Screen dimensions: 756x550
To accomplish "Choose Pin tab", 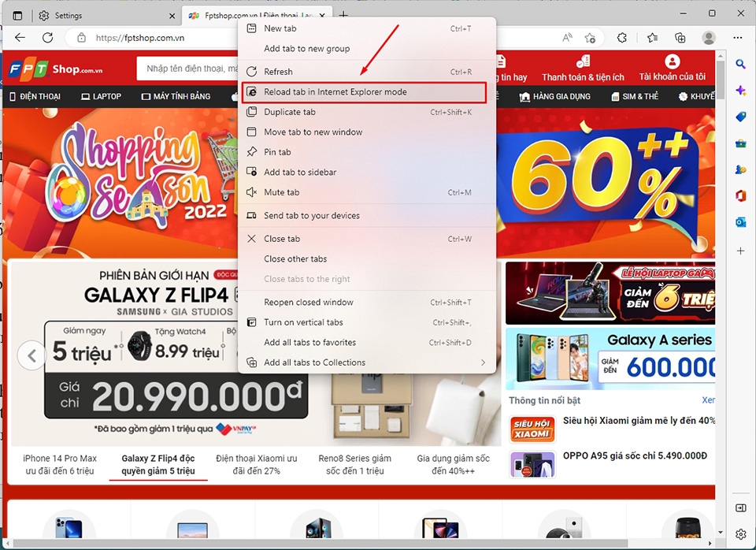I will pos(367,152).
